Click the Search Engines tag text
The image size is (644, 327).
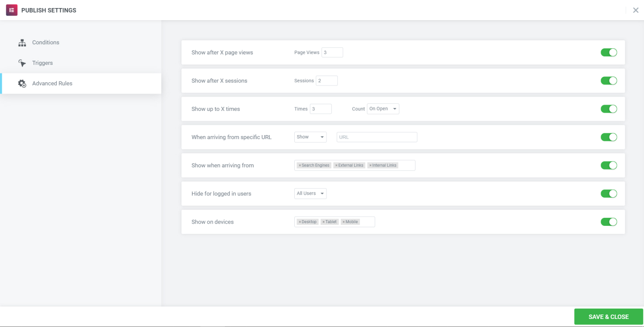tap(315, 166)
